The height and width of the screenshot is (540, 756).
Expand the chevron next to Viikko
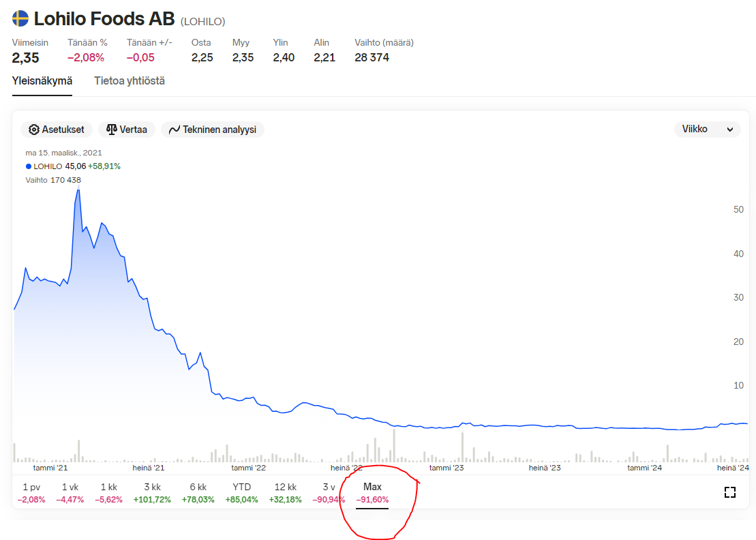(x=730, y=130)
